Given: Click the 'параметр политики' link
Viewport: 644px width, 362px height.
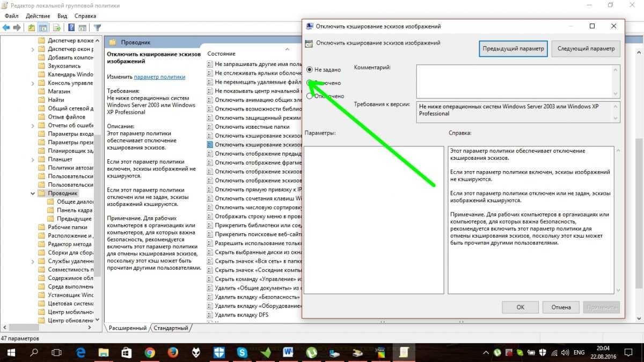Looking at the screenshot, I should (159, 77).
